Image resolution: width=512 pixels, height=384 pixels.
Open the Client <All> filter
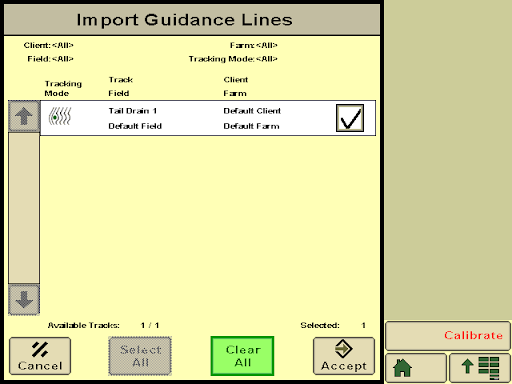click(48, 45)
